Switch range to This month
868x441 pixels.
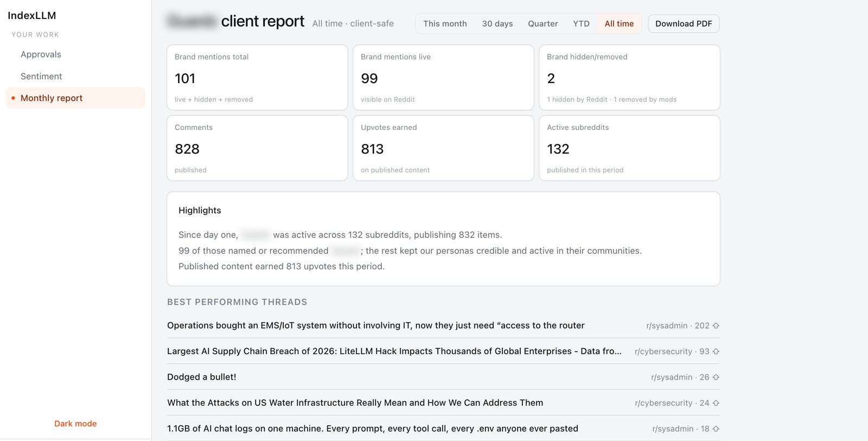tap(445, 24)
